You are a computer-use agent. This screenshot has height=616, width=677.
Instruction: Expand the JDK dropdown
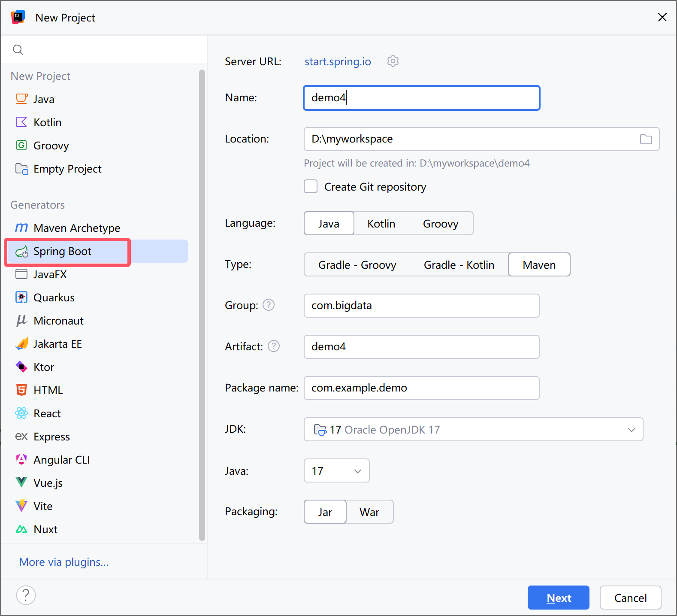(x=631, y=430)
